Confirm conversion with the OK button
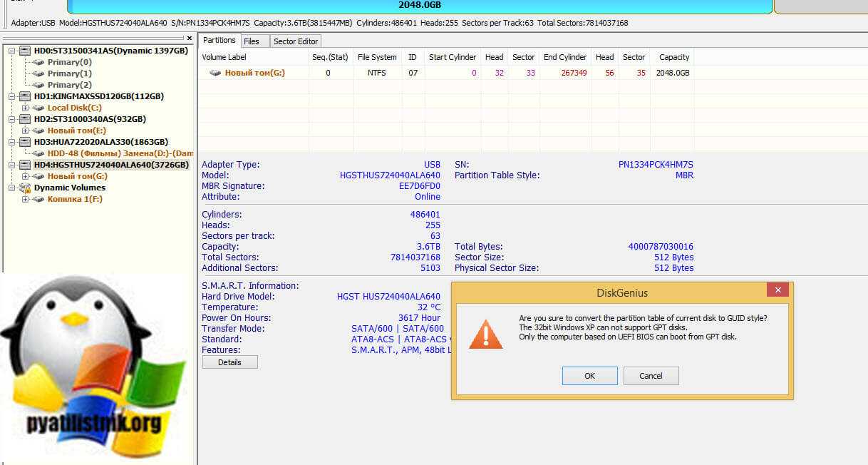868x465 pixels. click(x=589, y=376)
